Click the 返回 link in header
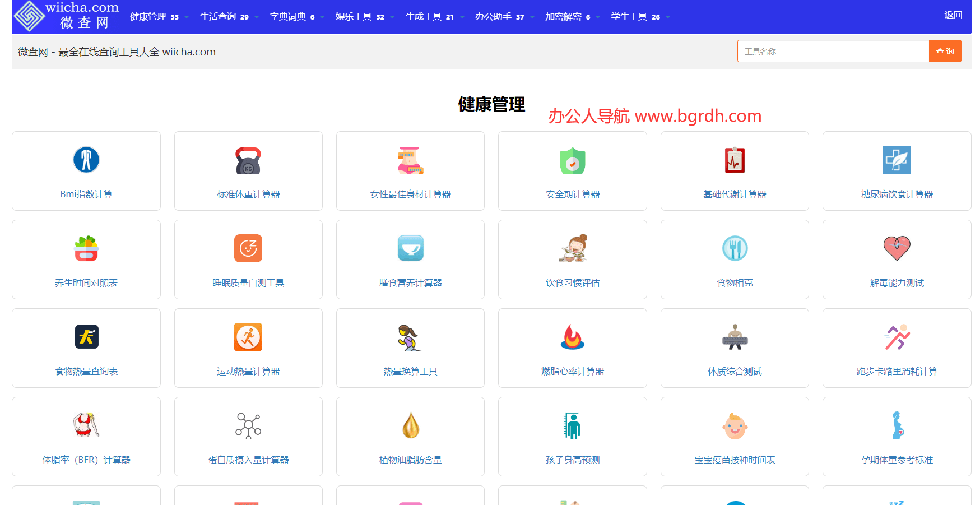 pos(953,15)
